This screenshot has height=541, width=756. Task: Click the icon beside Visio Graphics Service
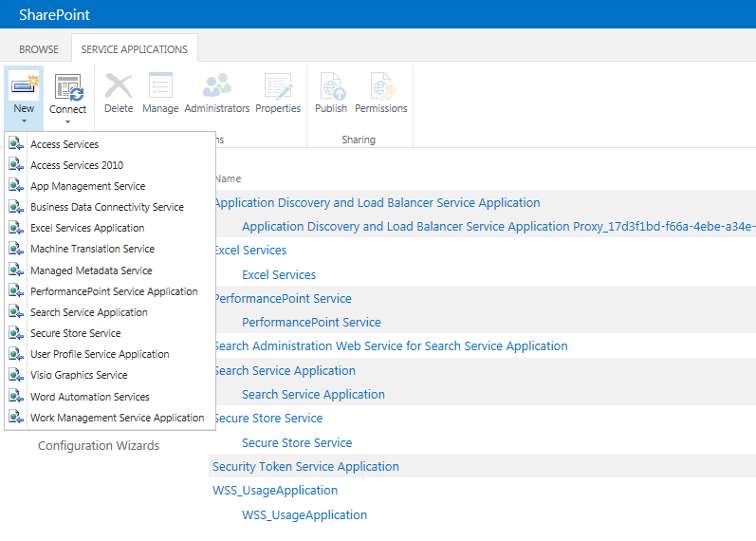click(x=16, y=375)
